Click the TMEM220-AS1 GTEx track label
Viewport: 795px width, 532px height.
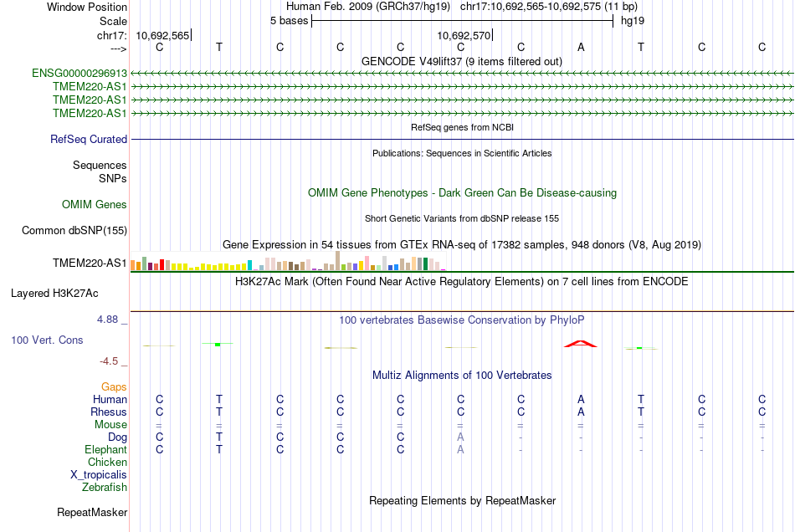(x=90, y=263)
